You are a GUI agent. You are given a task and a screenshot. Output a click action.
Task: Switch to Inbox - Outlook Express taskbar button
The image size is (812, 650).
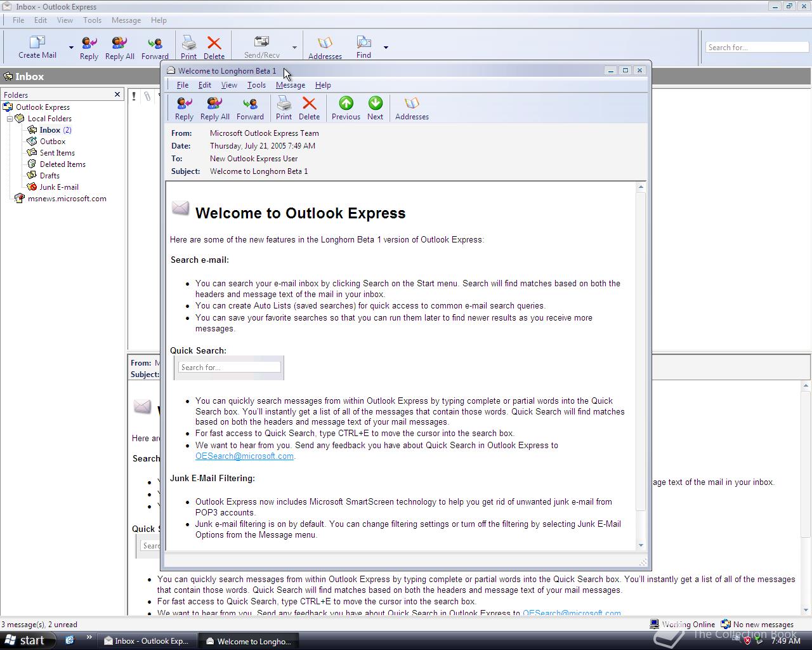(146, 641)
